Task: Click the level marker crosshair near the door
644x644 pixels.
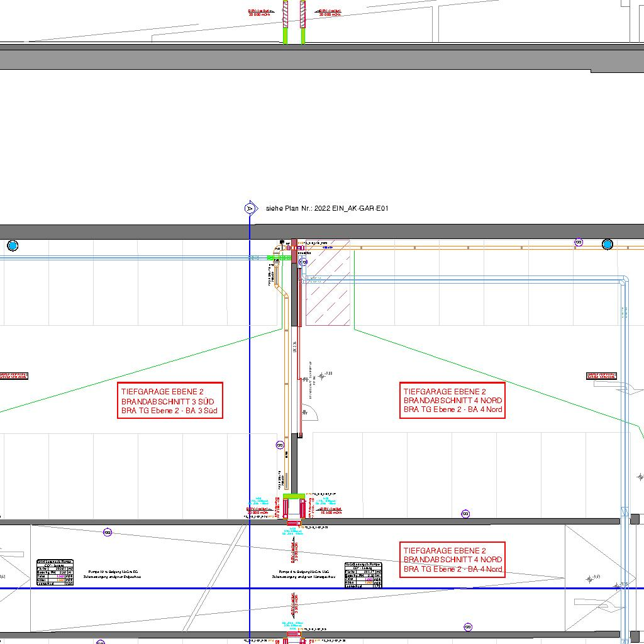Action: 322,376
